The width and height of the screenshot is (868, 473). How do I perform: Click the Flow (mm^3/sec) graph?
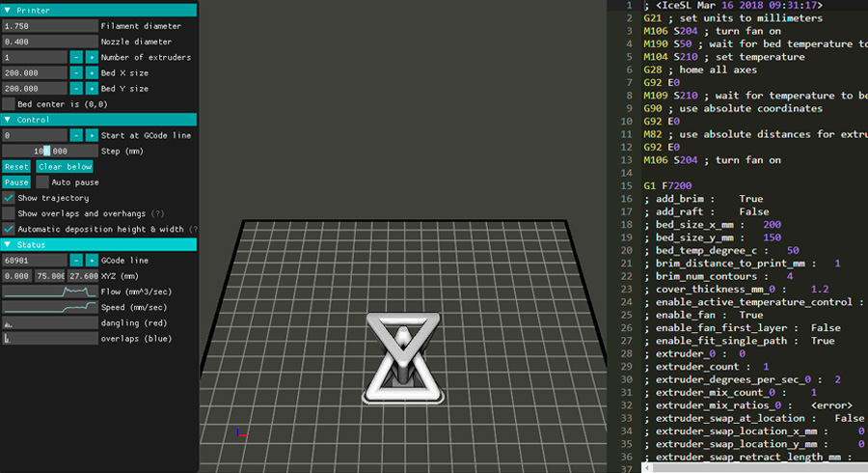(x=50, y=292)
